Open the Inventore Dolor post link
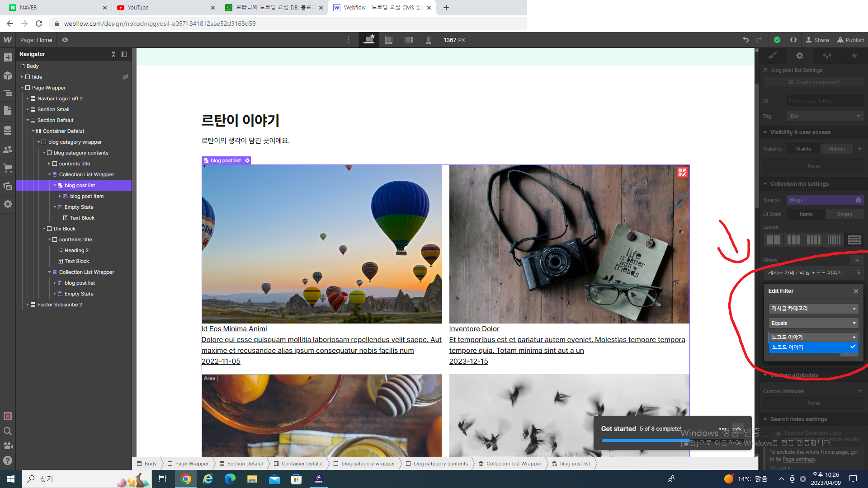The width and height of the screenshot is (868, 488). click(474, 329)
